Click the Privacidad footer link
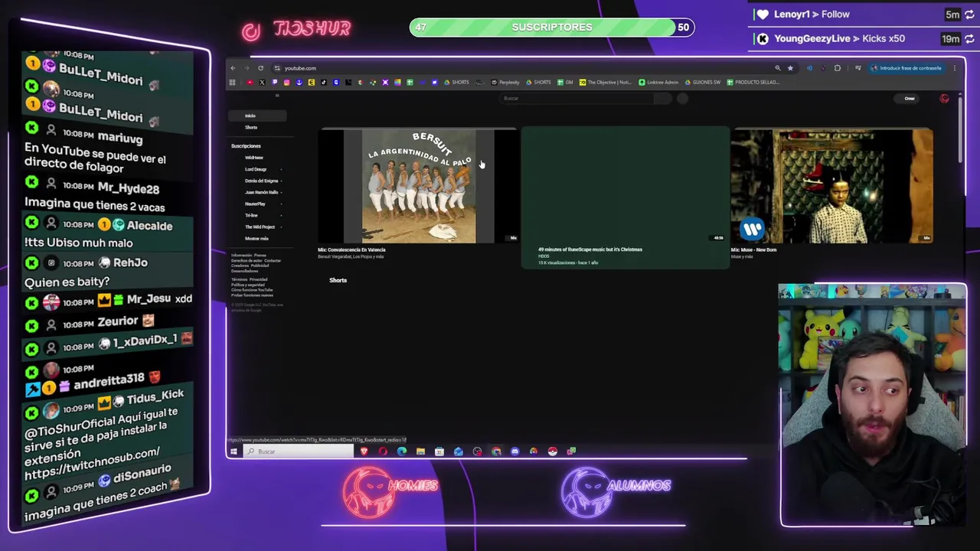The image size is (980, 551). click(258, 279)
